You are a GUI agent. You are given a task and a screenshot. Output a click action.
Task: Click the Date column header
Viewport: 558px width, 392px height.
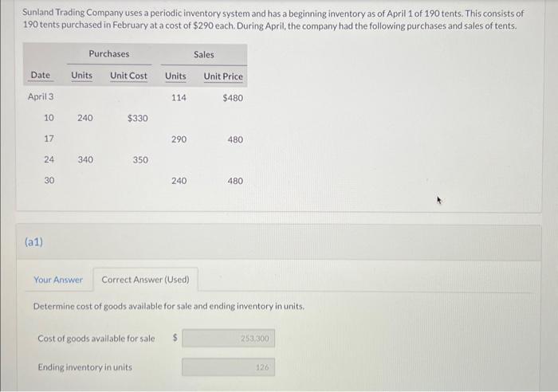(41, 75)
